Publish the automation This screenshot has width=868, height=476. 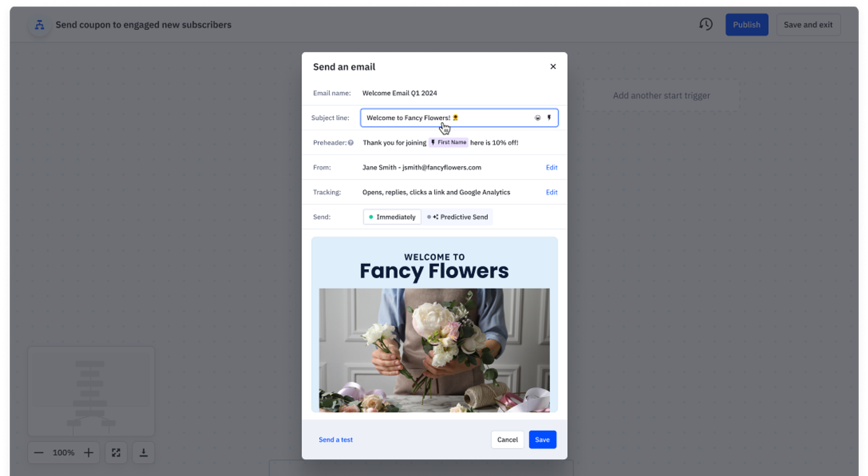pyautogui.click(x=746, y=25)
